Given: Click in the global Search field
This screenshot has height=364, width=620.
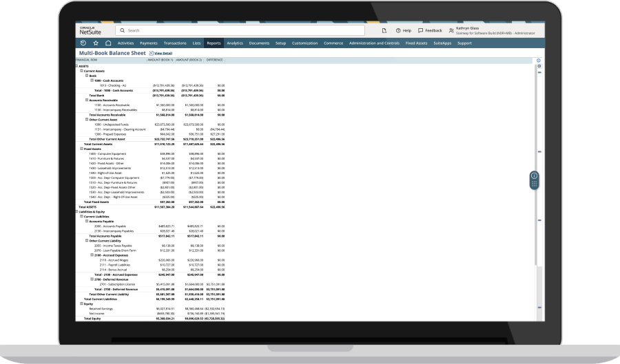Looking at the screenshot, I should click(x=241, y=30).
